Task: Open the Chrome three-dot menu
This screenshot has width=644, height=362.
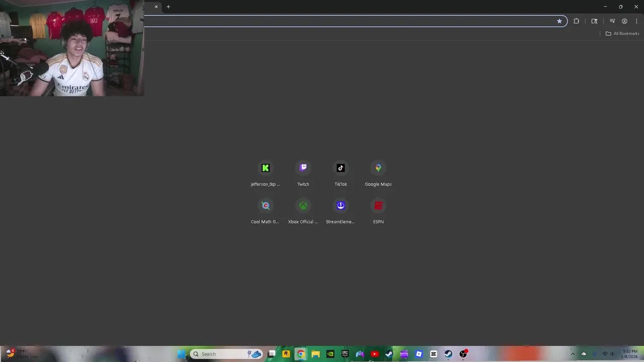Action: click(x=636, y=21)
